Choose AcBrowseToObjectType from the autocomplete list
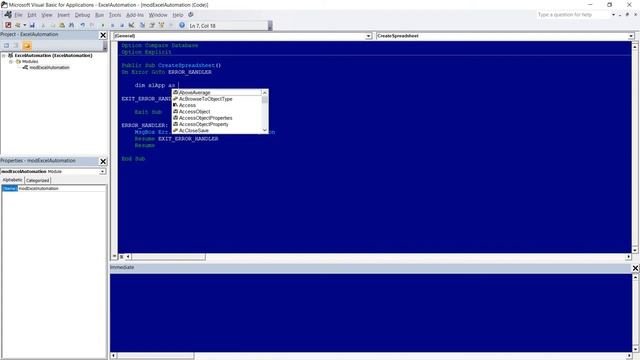 point(216,99)
